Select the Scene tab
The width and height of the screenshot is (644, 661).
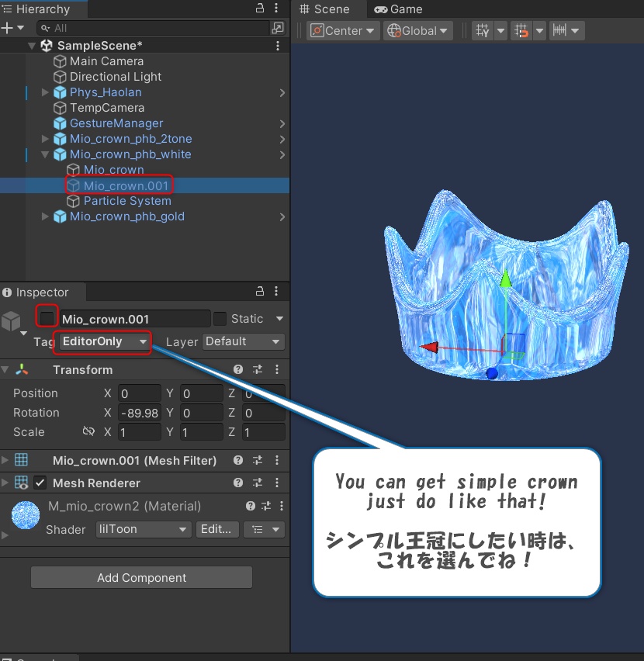(324, 9)
